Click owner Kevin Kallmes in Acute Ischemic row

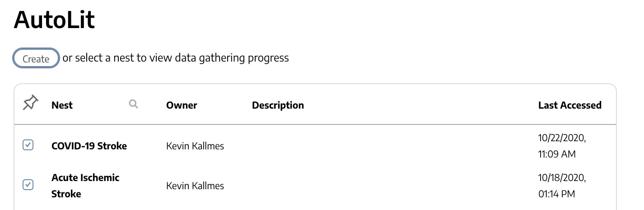point(195,186)
